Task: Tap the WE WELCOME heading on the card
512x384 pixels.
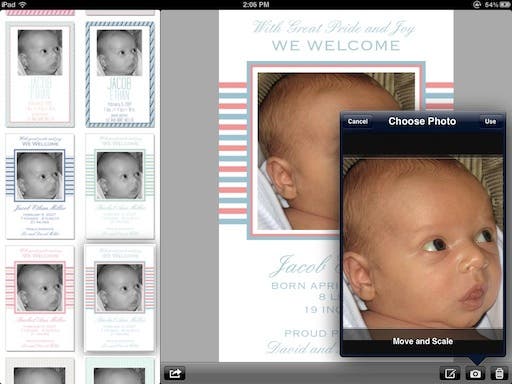Action: click(336, 46)
